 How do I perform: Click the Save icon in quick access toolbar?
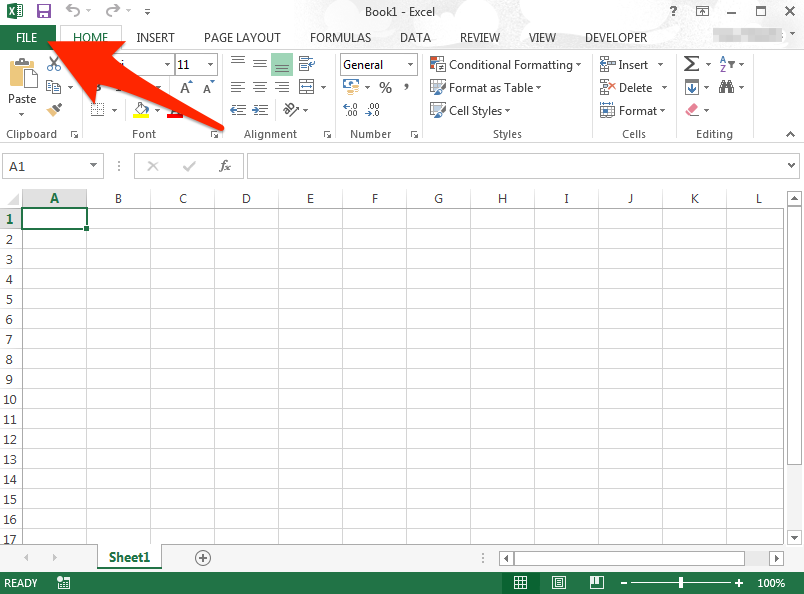pyautogui.click(x=44, y=11)
